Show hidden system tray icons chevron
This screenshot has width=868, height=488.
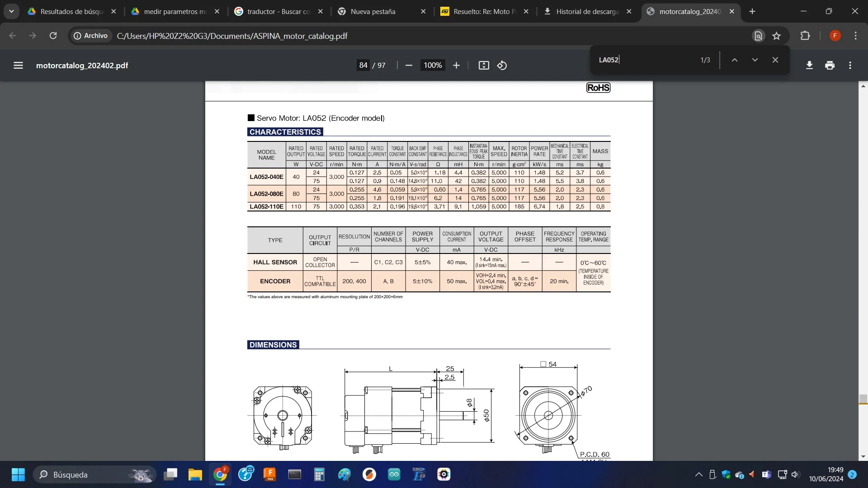click(698, 474)
